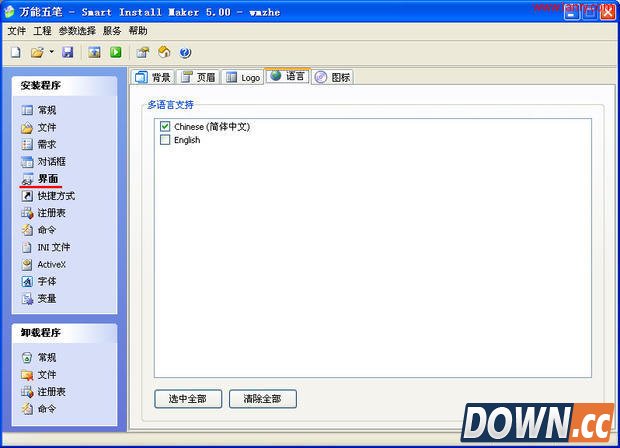Open uninstaller 命令 in the 卸载程序 panel
Image resolution: width=620 pixels, height=448 pixels.
[38, 409]
